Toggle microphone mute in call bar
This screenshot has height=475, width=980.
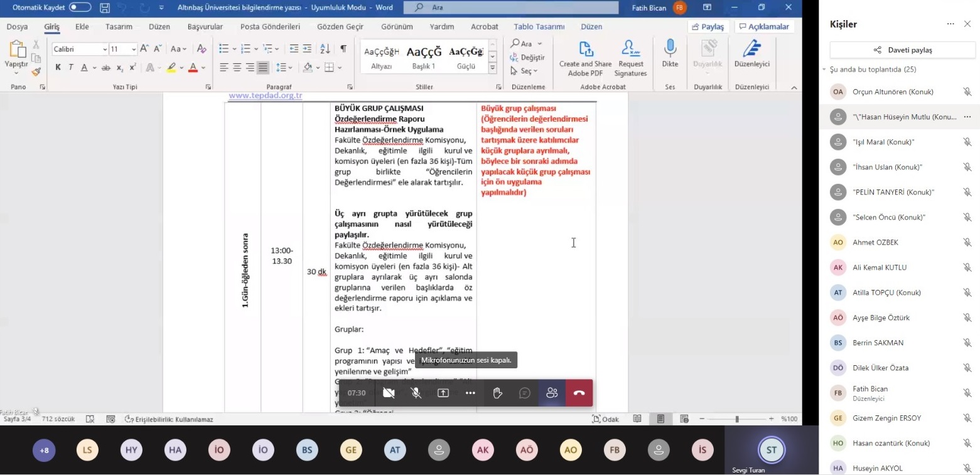(x=416, y=393)
